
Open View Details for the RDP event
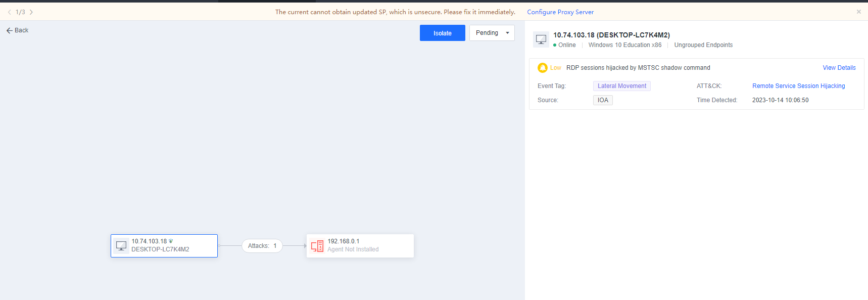click(839, 68)
